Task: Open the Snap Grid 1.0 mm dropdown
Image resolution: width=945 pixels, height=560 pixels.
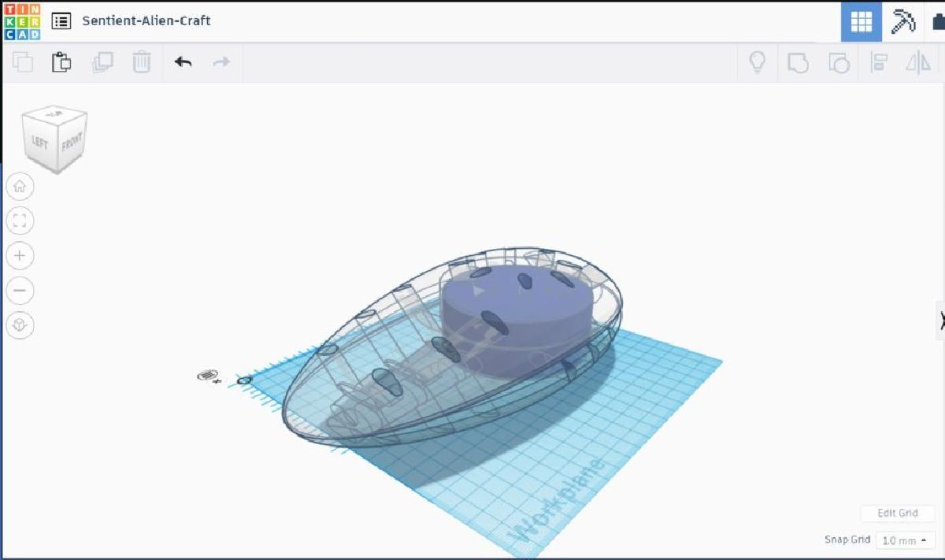Action: pyautogui.click(x=905, y=540)
